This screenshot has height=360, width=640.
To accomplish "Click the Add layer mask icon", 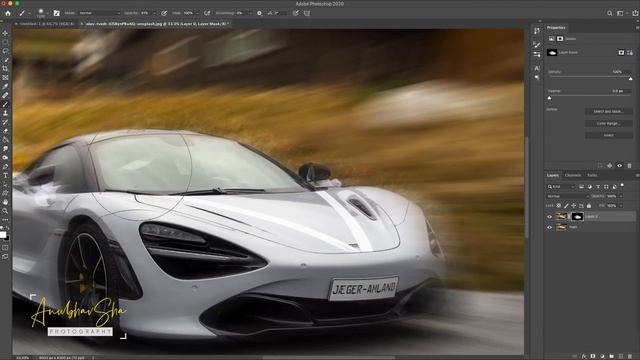I will coord(593,356).
